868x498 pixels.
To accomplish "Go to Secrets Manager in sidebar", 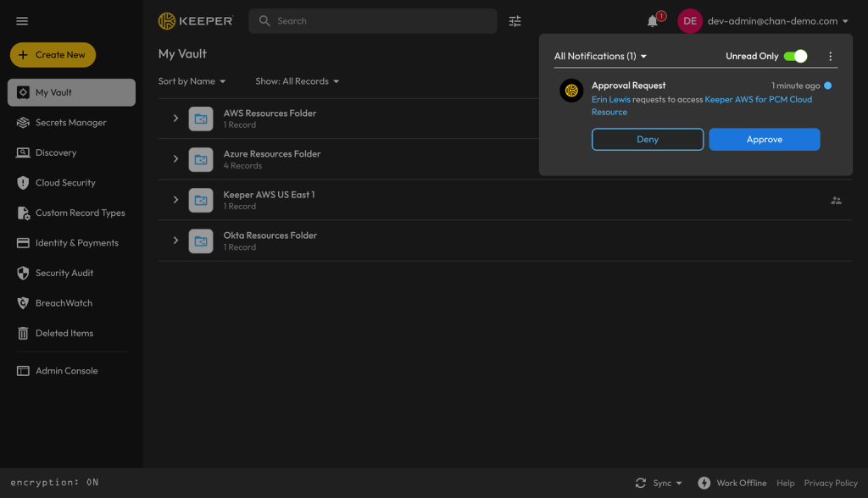I will [x=71, y=122].
